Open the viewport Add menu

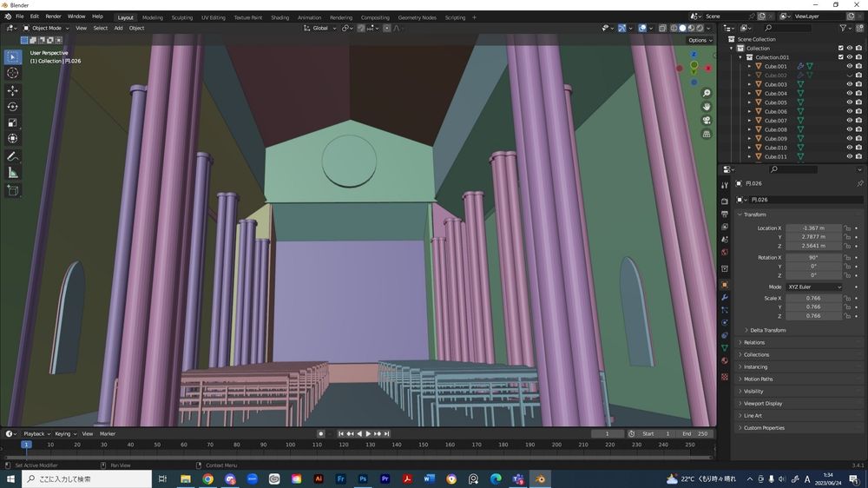[118, 29]
